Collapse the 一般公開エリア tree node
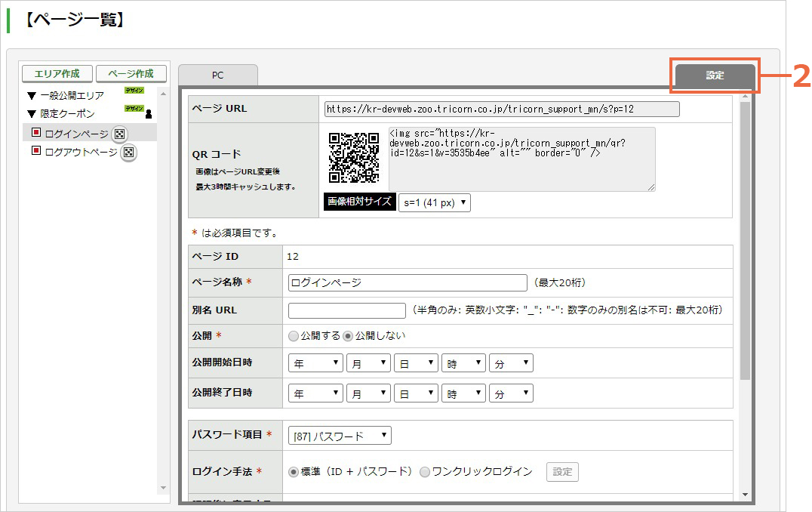 [32, 96]
